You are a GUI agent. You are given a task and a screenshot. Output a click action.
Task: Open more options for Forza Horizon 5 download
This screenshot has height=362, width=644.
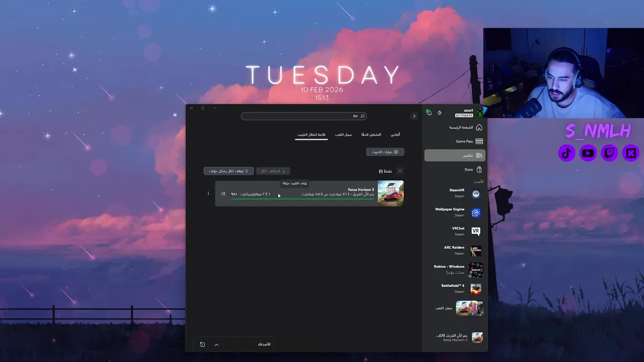[x=208, y=194]
